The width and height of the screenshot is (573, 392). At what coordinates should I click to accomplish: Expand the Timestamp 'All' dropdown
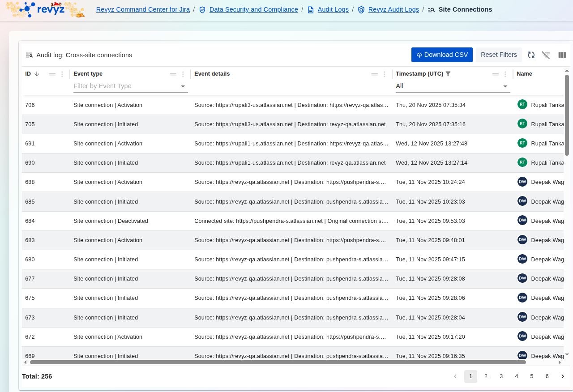(x=453, y=86)
